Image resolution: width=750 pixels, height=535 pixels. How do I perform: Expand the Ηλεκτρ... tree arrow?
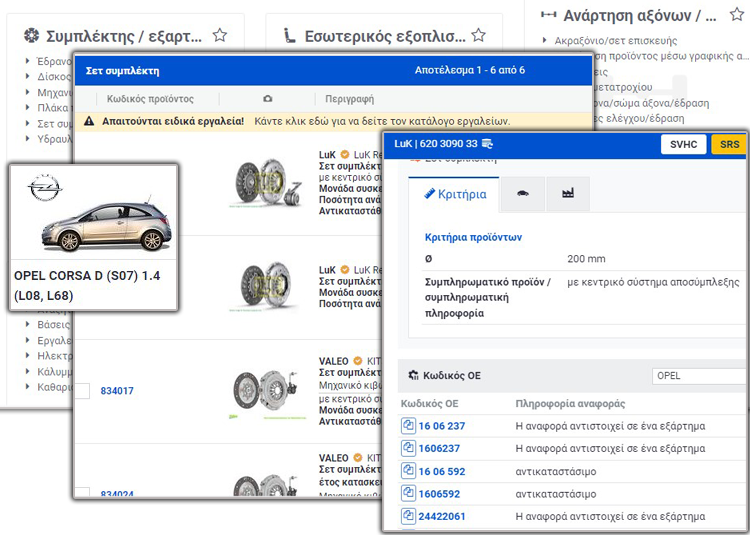[x=28, y=355]
